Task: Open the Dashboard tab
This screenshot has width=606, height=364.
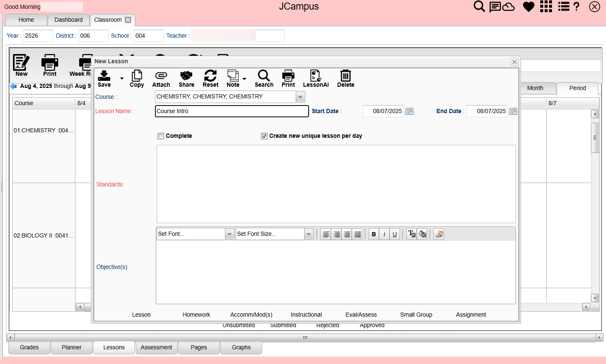Action: [69, 20]
